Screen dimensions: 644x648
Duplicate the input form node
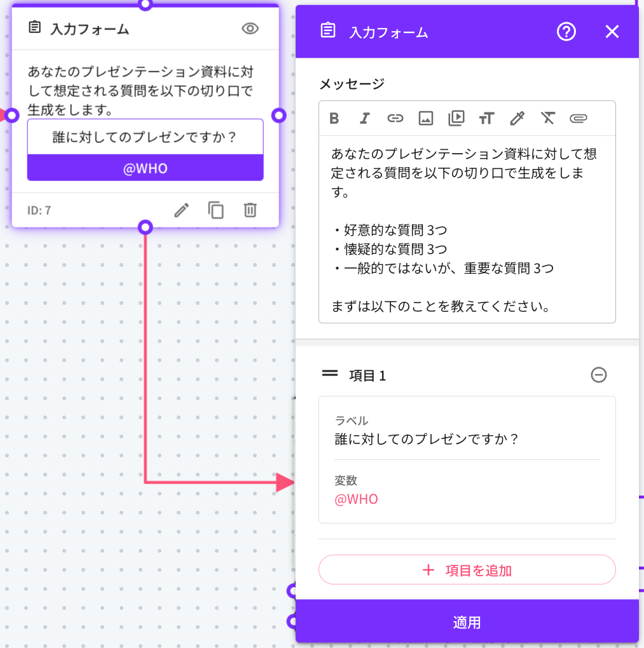click(x=216, y=210)
